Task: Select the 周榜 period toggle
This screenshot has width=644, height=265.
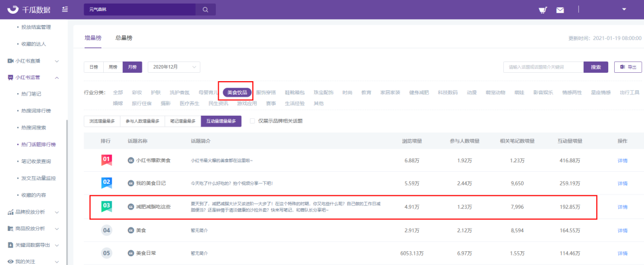Action: click(113, 67)
